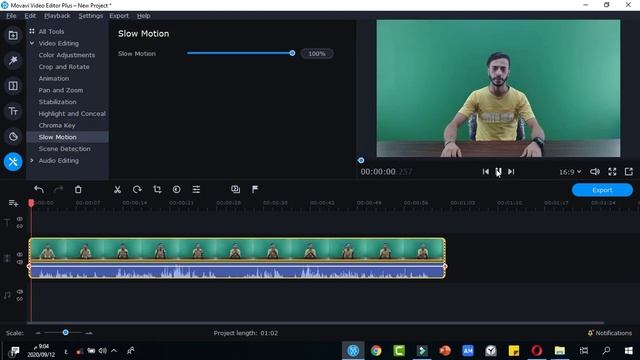Click the timeline Scale slider handle
640x360 pixels.
tap(65, 333)
